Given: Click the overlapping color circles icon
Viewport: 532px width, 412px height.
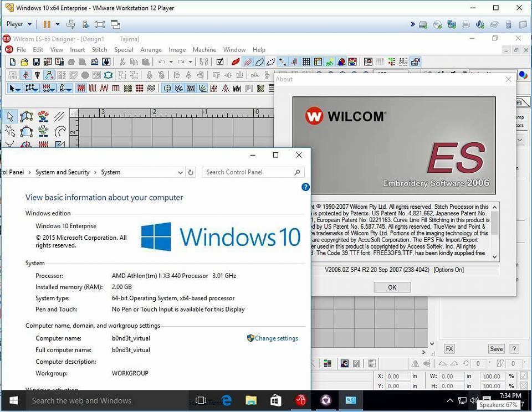Looking at the screenshot, I should click(x=523, y=75).
